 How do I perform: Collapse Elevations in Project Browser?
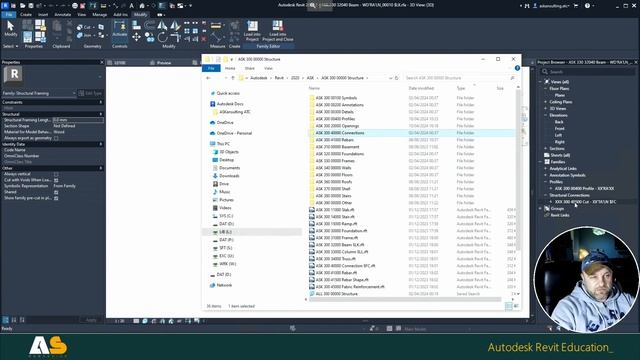(x=546, y=116)
